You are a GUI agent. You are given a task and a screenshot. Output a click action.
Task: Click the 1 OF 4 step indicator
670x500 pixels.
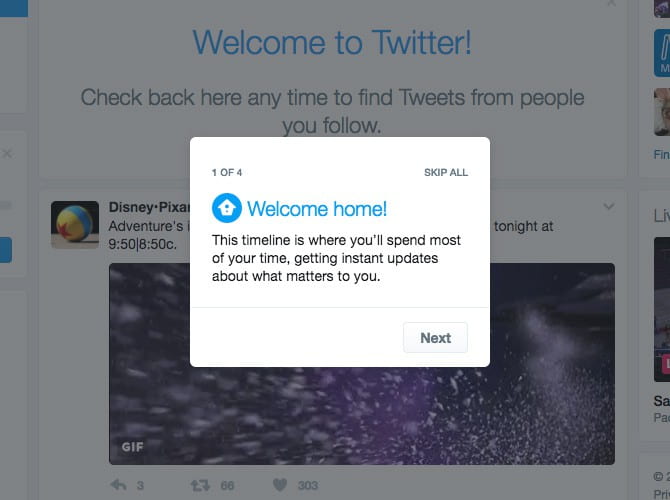[227, 172]
